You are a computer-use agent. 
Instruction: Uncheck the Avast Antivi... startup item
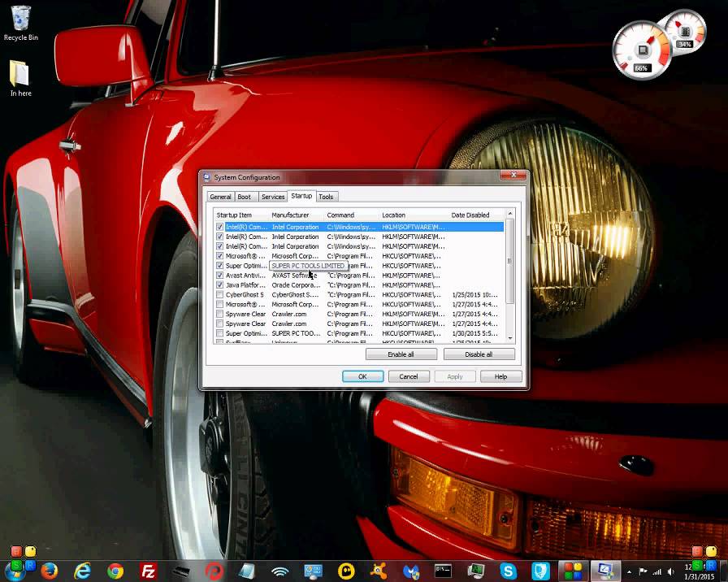pos(219,275)
